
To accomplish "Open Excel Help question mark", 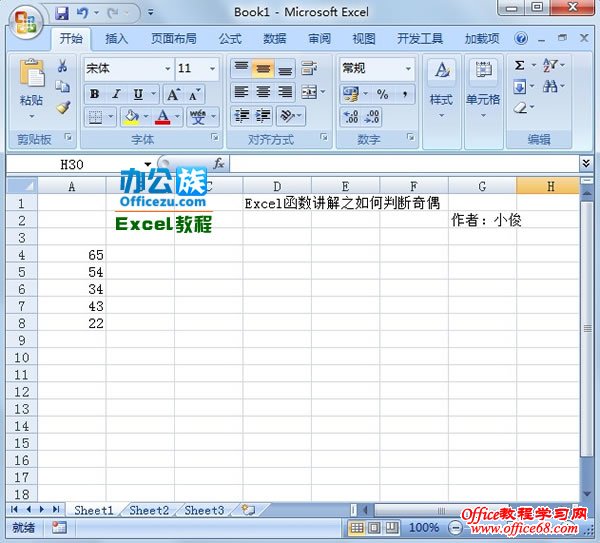I will (520, 38).
